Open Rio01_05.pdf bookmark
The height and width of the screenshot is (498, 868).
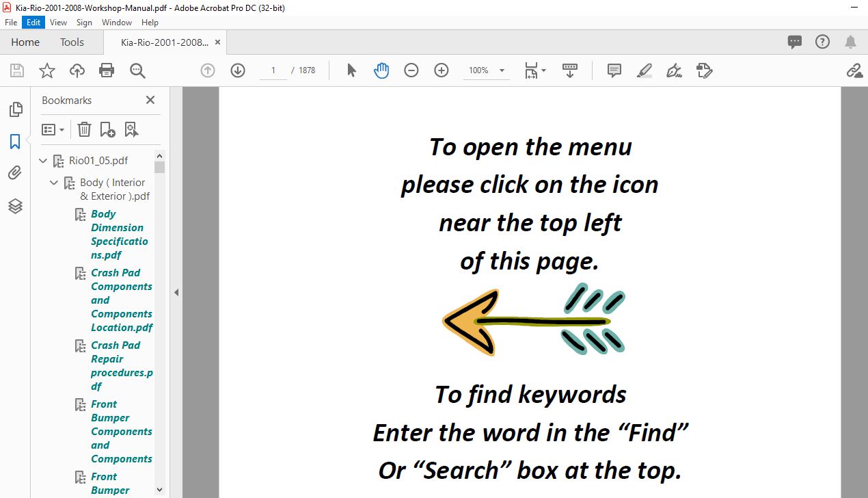[98, 161]
